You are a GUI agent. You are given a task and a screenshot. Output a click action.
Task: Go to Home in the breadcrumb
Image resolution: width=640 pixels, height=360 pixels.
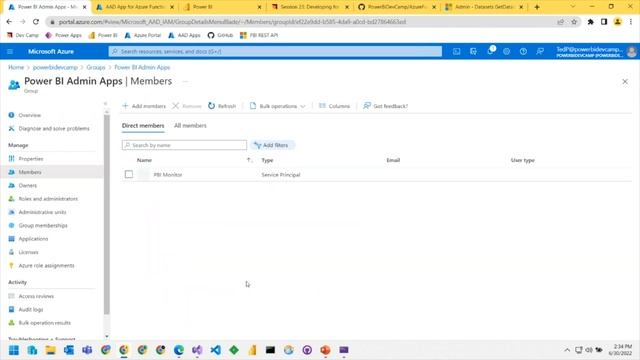16,67
